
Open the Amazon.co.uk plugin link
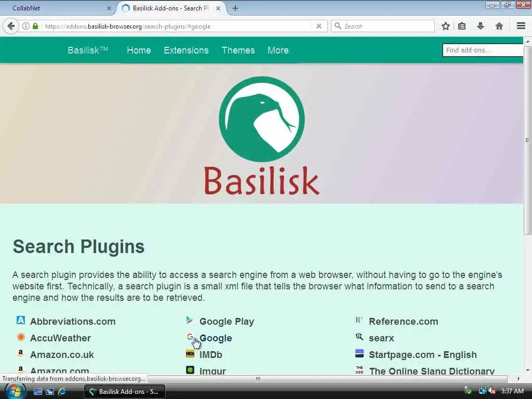pyautogui.click(x=62, y=354)
